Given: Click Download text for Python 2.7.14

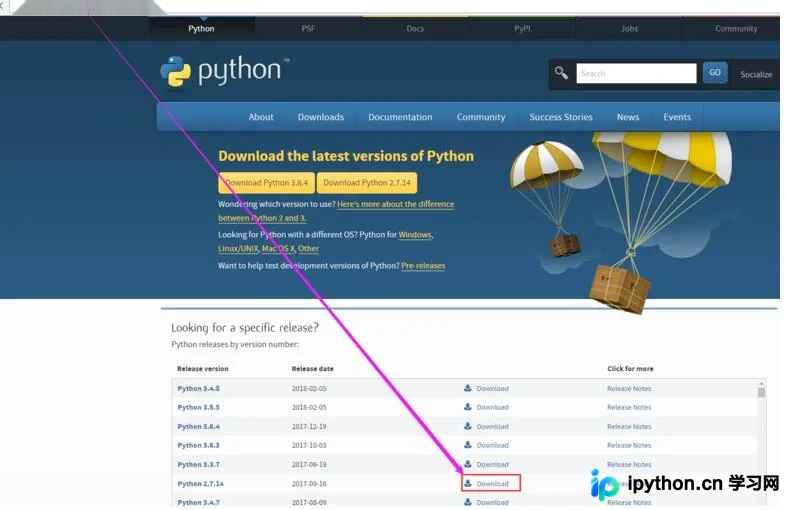Looking at the screenshot, I should (492, 483).
